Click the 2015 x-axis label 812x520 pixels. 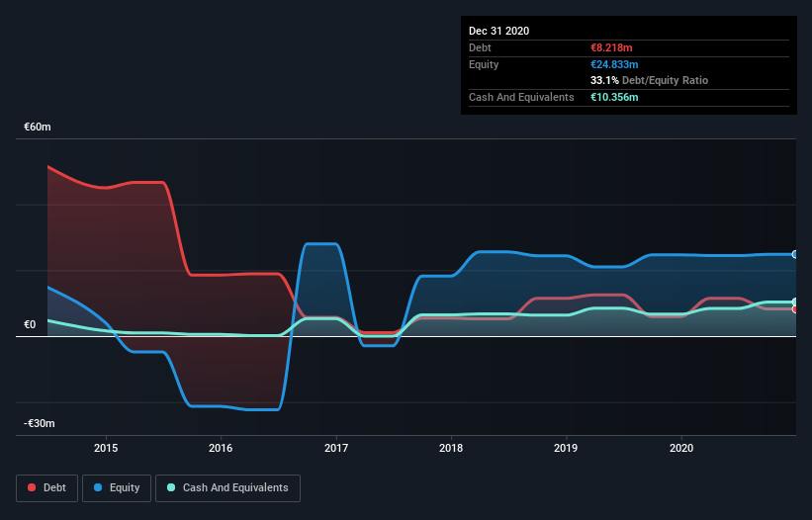tap(106, 448)
